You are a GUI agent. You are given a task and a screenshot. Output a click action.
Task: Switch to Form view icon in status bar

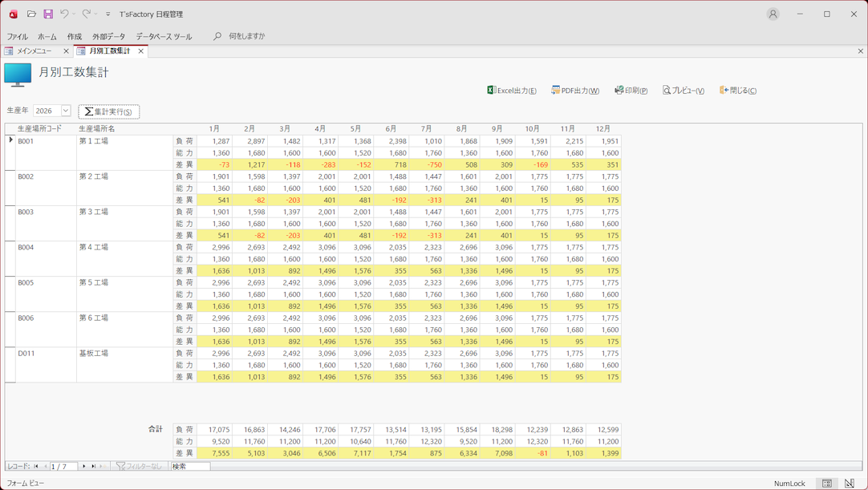pyautogui.click(x=826, y=484)
